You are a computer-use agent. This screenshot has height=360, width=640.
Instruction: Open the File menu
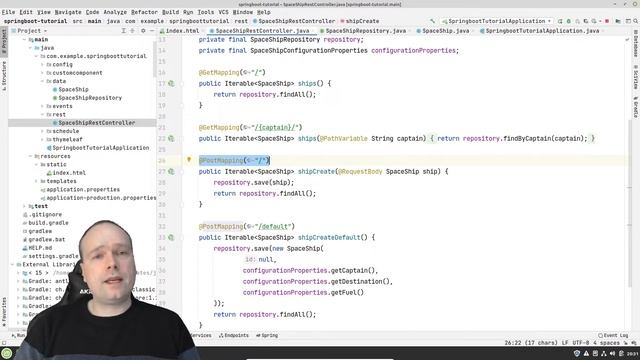point(8,12)
